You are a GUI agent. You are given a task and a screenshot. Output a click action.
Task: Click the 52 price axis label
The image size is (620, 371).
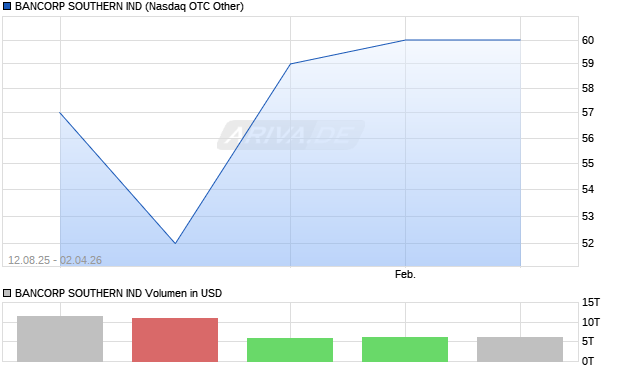pos(588,243)
